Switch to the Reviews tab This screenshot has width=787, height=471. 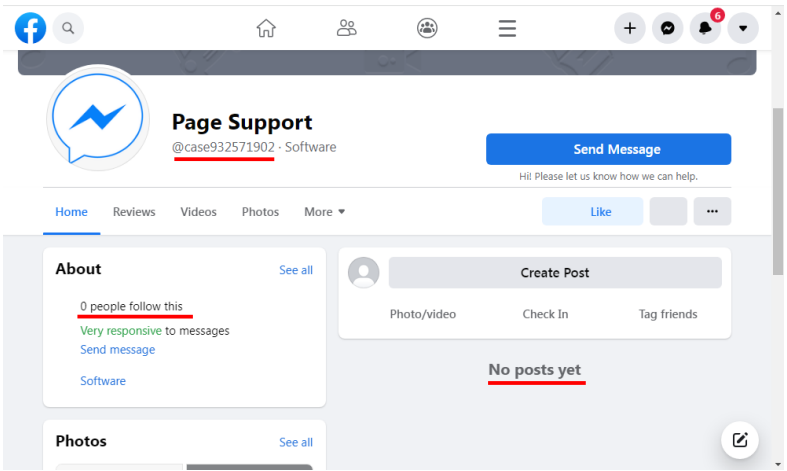(134, 212)
